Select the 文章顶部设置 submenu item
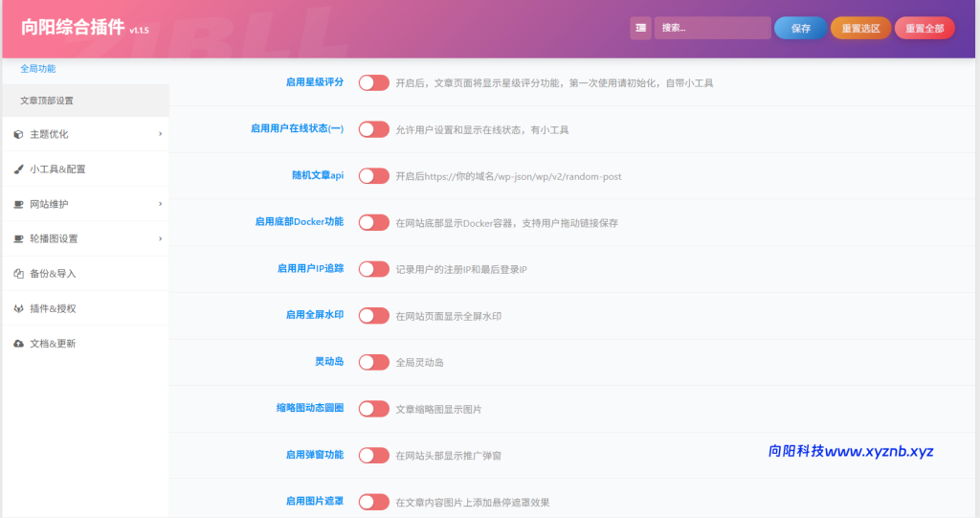The height and width of the screenshot is (518, 980). tap(85, 101)
